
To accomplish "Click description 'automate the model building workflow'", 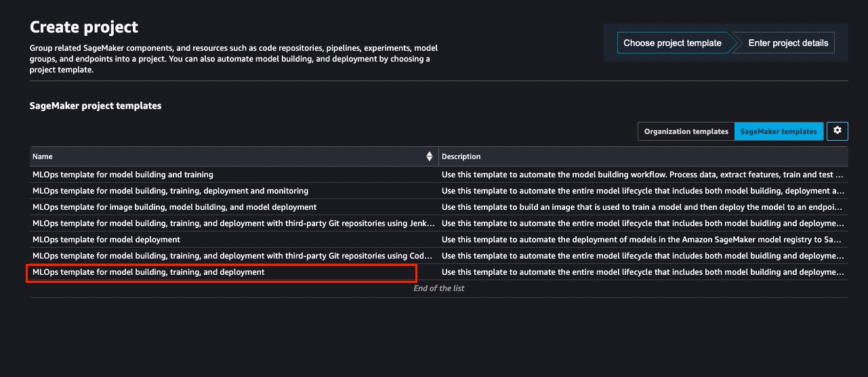I will coord(643,175).
